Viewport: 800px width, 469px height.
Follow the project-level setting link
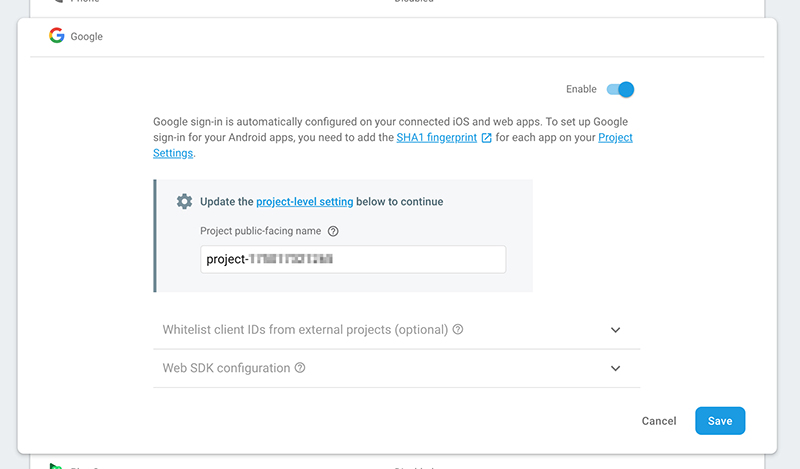pyautogui.click(x=305, y=202)
